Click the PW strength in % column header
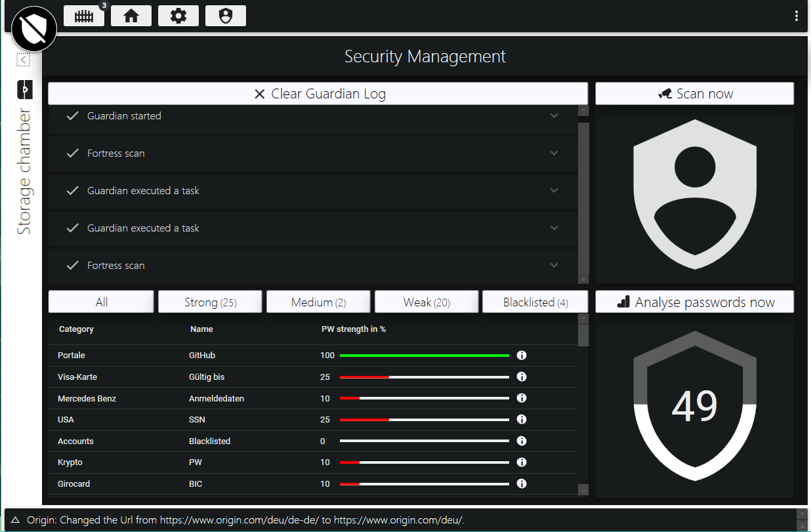Screen dimensions: 811x532 (x=354, y=329)
